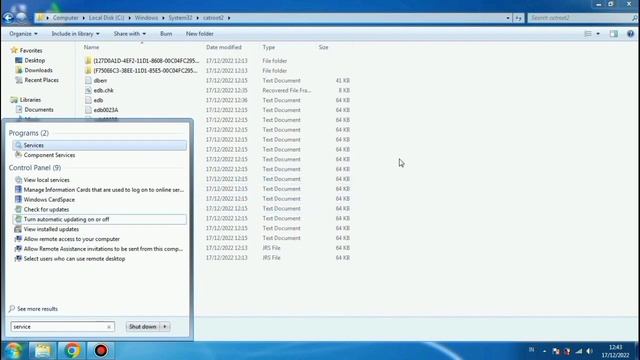Expand address bar history dropdown

508,18
